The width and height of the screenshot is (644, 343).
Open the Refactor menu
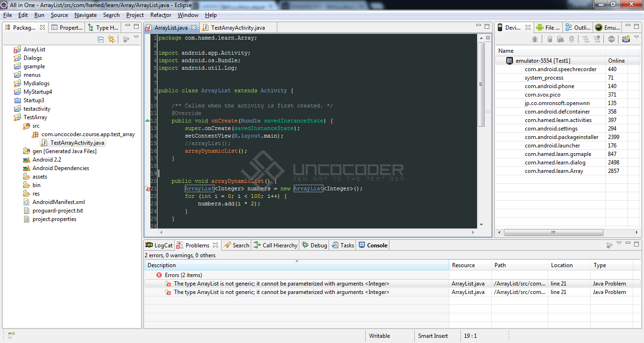coord(161,15)
